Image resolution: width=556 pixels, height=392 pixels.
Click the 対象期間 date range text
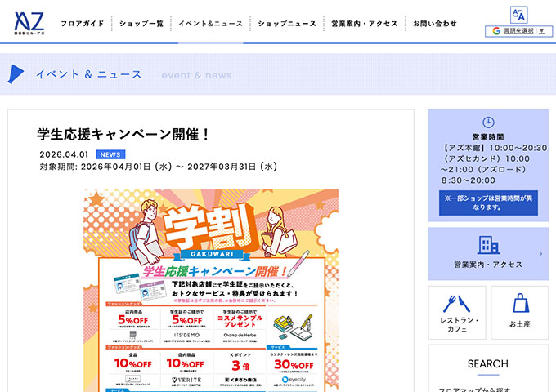159,167
